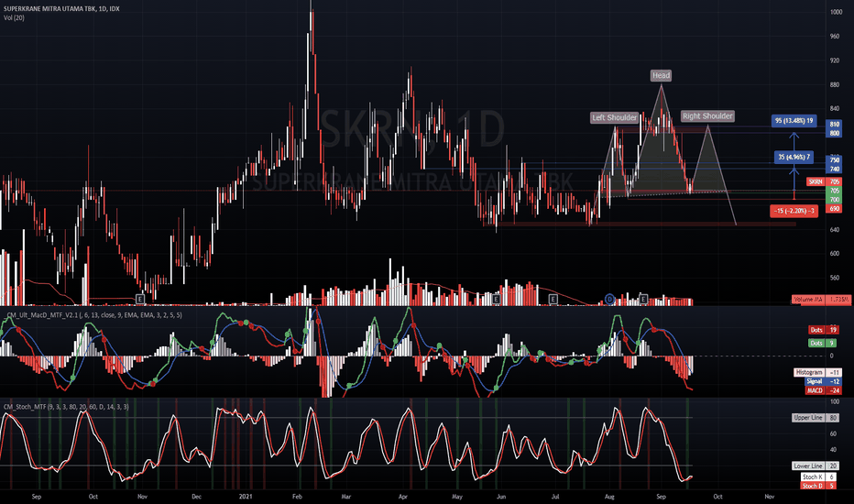This screenshot has width=854, height=504.
Task: Click the SUPERKRANE MITRA UTAMA TBK chart title
Action: [61, 9]
